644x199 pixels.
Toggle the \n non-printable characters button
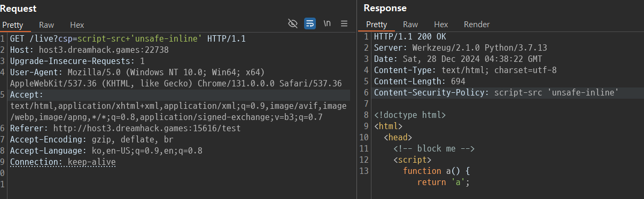(x=327, y=23)
